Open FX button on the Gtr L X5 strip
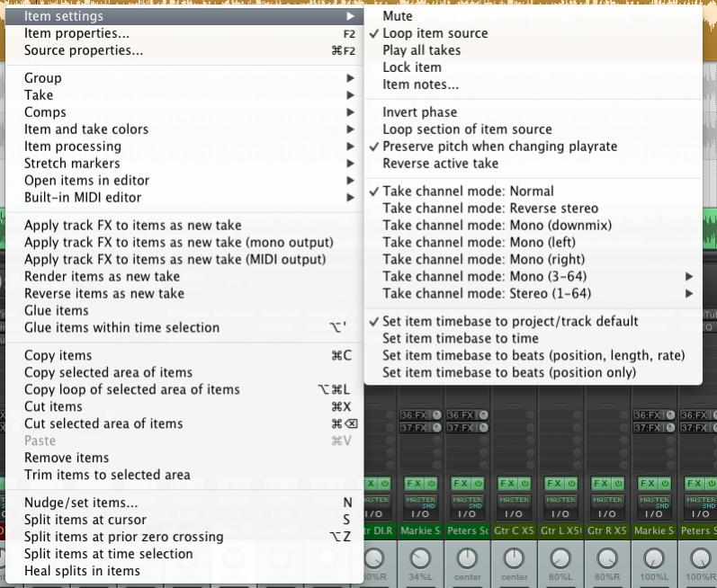717x588 pixels. point(555,483)
